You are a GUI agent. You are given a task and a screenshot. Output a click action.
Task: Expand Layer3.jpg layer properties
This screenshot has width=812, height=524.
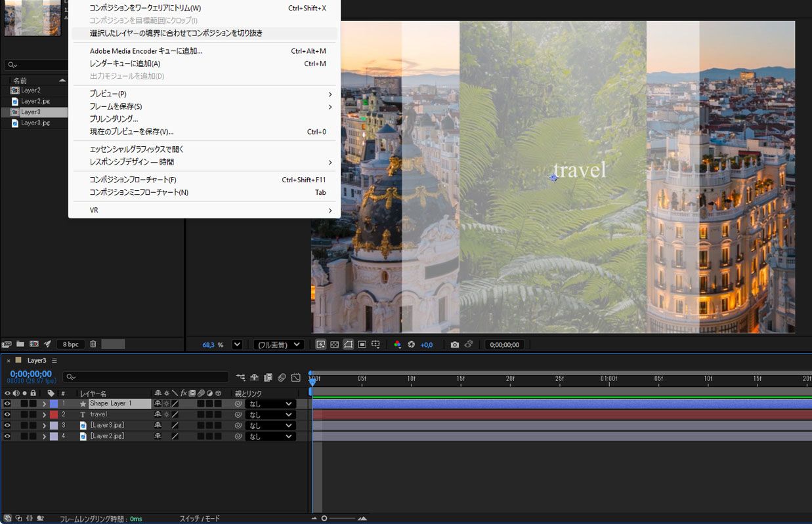pos(44,425)
